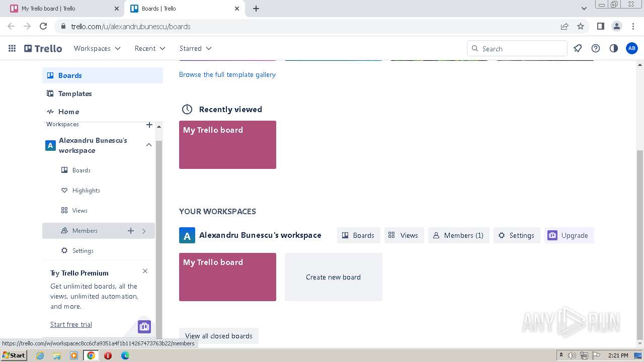Viewport: 644px width, 362px height.
Task: Expand Members submenu arrow in sidebar
Action: point(144,231)
